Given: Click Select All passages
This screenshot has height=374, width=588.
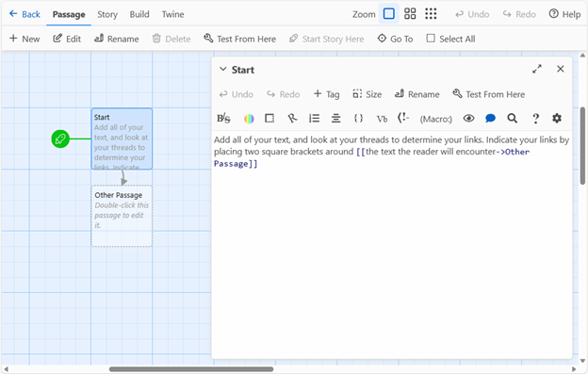Looking at the screenshot, I should coord(450,39).
